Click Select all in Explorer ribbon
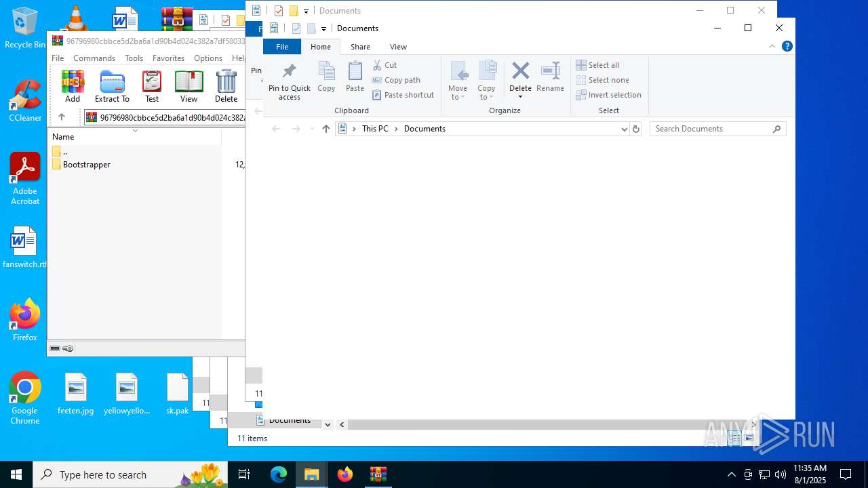868x488 pixels. click(597, 65)
